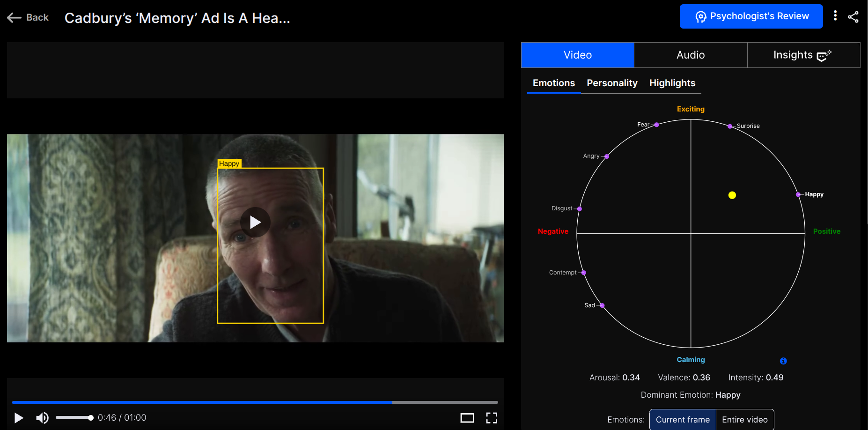Show the Personality sub-tab

612,83
